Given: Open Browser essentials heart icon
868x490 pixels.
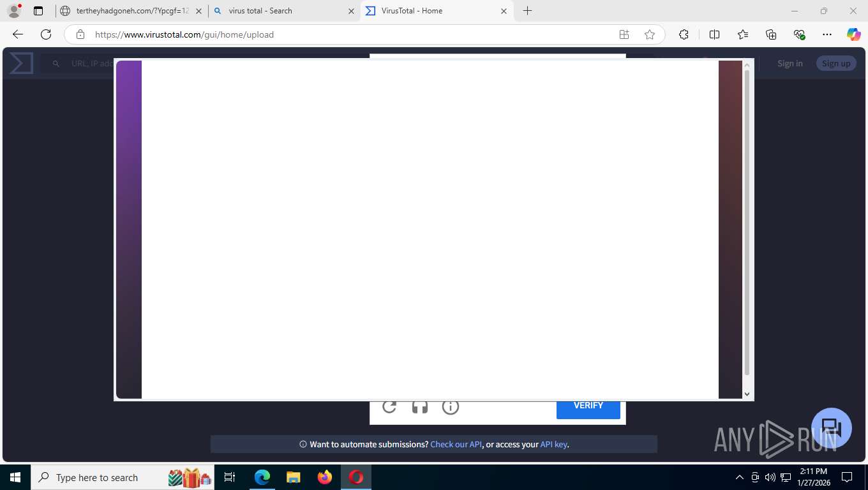Looking at the screenshot, I should [799, 34].
